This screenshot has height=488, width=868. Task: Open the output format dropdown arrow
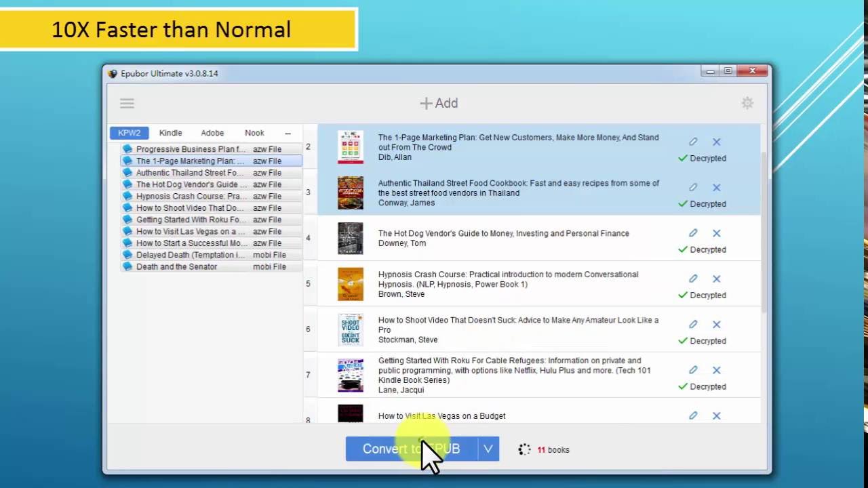pyautogui.click(x=488, y=449)
